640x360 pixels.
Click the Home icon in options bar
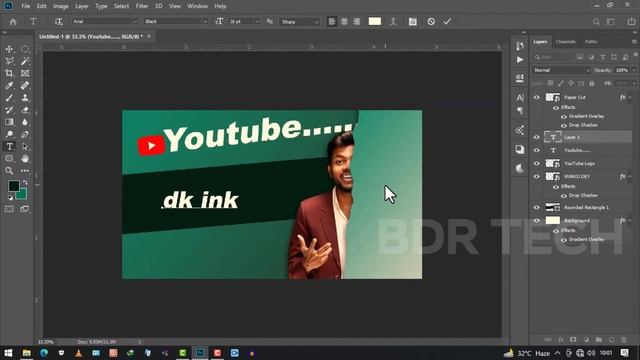coord(13,22)
